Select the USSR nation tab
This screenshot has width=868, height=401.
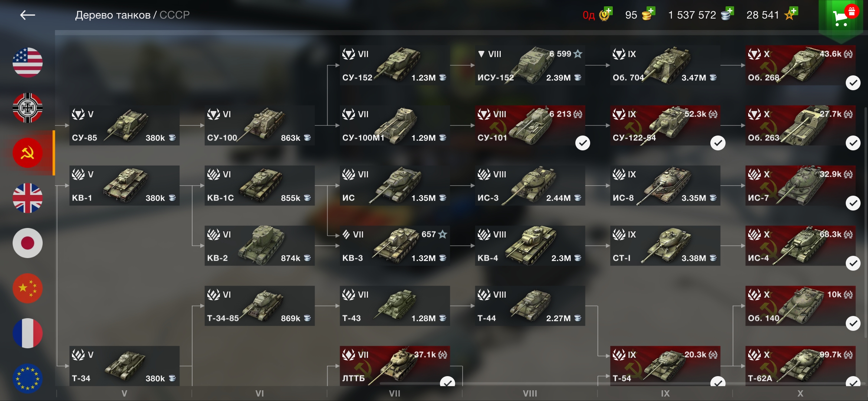coord(28,153)
